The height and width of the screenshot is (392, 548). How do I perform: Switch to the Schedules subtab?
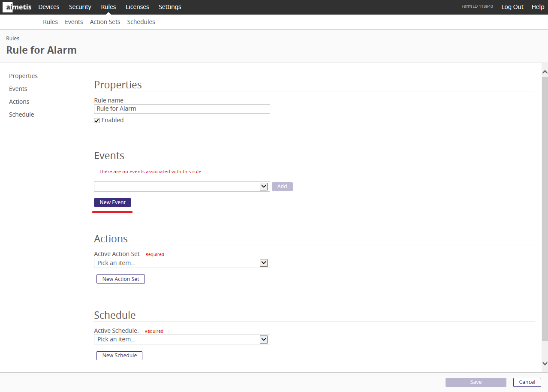141,22
